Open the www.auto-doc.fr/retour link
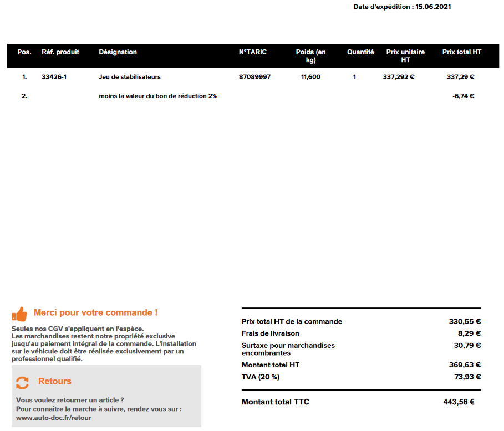This screenshot has width=504, height=431. [x=53, y=418]
